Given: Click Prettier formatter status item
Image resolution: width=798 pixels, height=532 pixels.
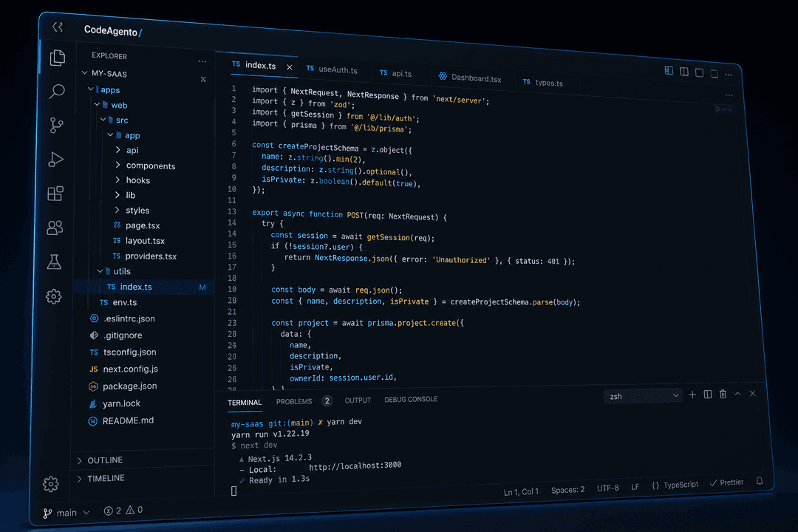Looking at the screenshot, I should point(727,482).
